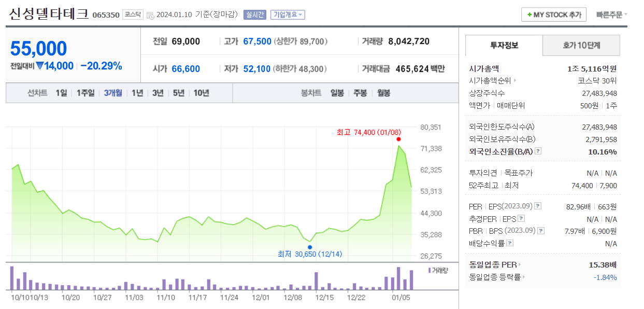Viewport: 644px width, 309px height.
Task: Select the 3년 line chart period
Action: [158, 93]
